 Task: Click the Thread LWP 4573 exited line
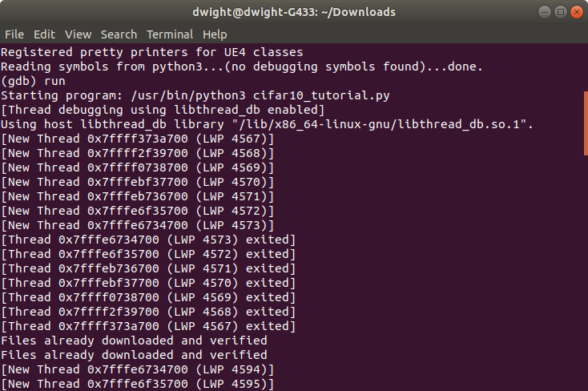click(x=148, y=240)
